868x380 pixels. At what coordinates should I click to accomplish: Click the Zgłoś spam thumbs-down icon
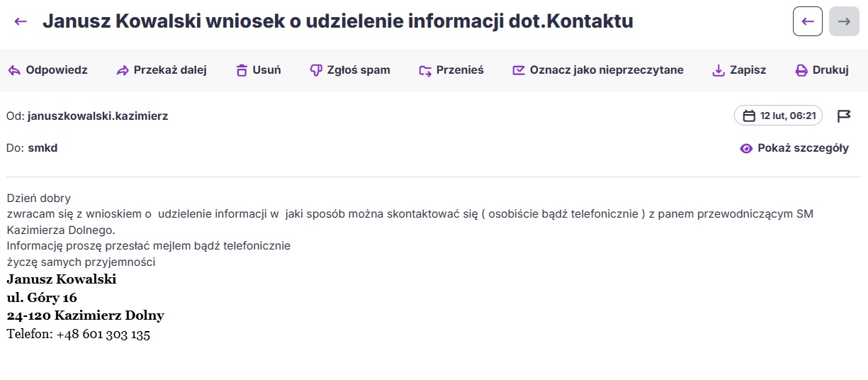click(x=316, y=70)
